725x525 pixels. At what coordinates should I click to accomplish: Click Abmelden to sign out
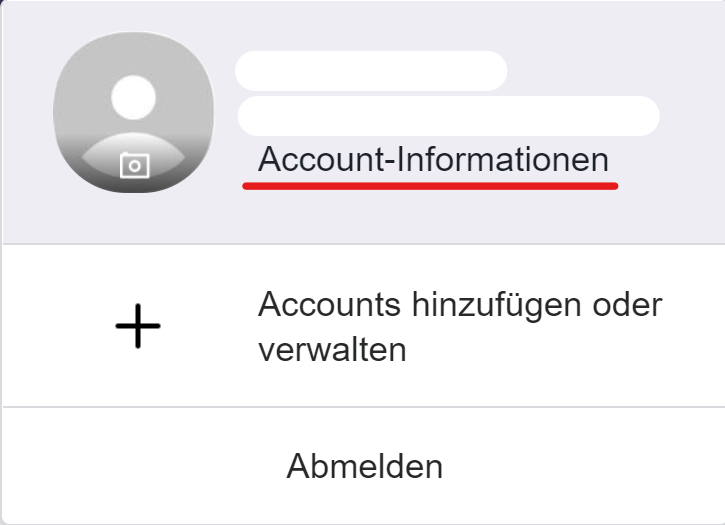coord(364,466)
